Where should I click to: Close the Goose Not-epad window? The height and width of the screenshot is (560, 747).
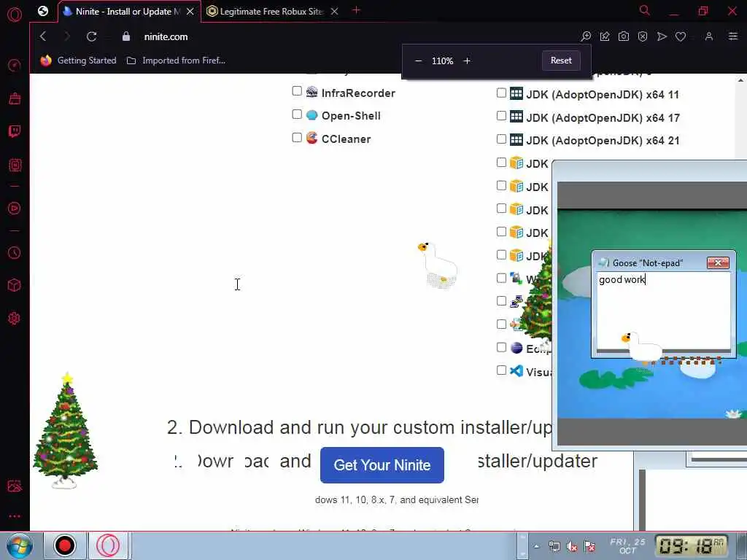click(718, 262)
